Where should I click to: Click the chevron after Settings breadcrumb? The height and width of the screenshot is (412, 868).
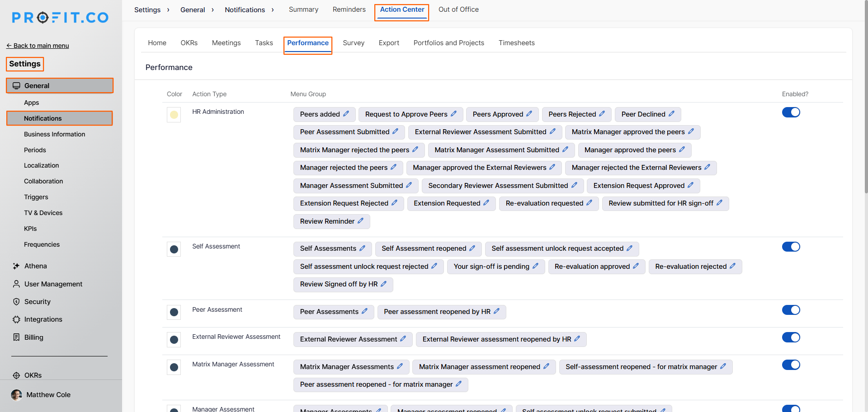point(168,10)
